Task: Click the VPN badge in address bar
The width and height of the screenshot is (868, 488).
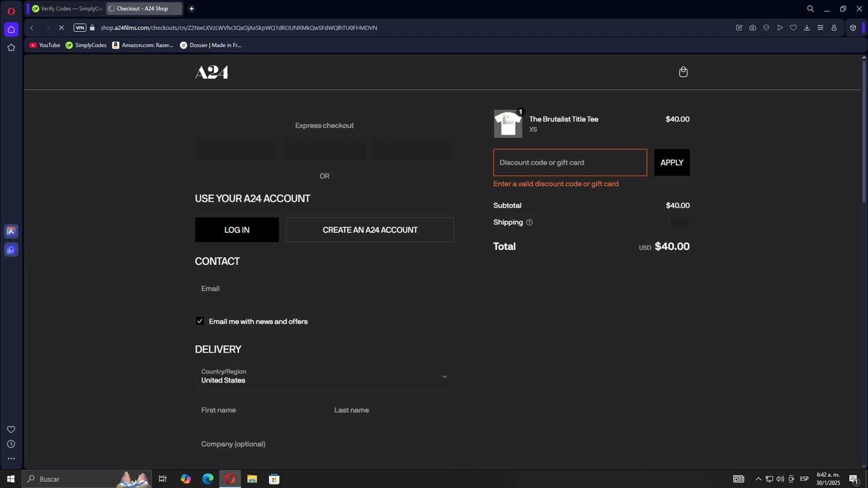Action: [80, 28]
